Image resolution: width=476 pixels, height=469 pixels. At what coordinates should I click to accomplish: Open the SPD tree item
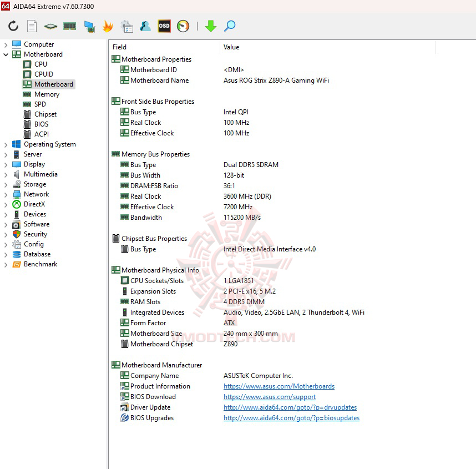[x=40, y=104]
